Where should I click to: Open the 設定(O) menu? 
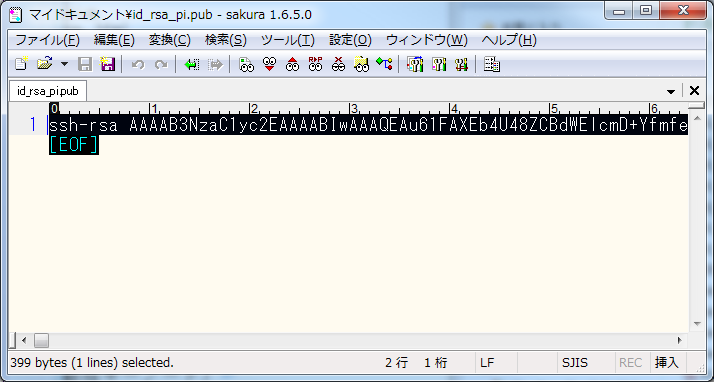[x=350, y=40]
